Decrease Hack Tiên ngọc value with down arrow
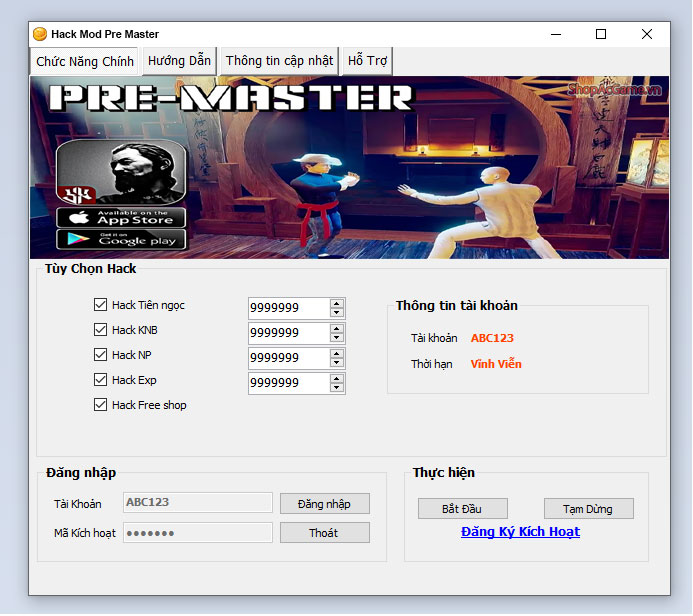This screenshot has height=616, width=693. coord(337,313)
